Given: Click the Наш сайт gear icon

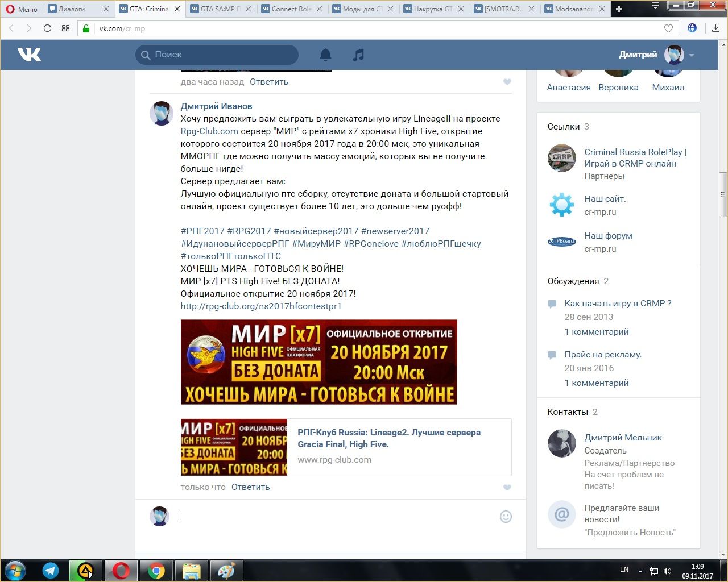Looking at the screenshot, I should pos(561,205).
